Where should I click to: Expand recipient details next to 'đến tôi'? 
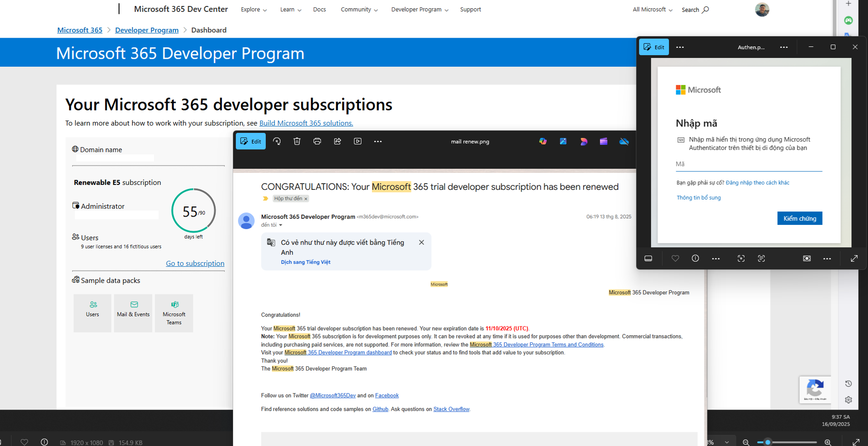[280, 225]
